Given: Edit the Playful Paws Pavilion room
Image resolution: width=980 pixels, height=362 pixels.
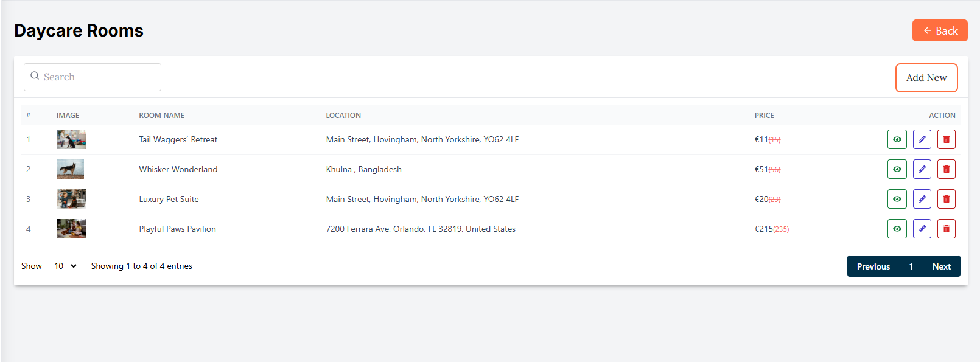Looking at the screenshot, I should (922, 229).
